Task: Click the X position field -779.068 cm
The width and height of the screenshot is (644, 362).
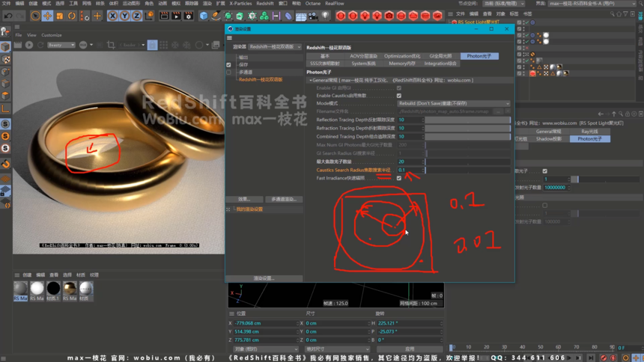Action: pos(265,323)
